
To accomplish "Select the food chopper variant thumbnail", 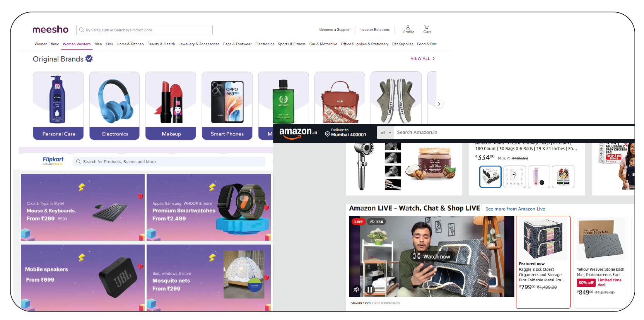I will point(563,177).
